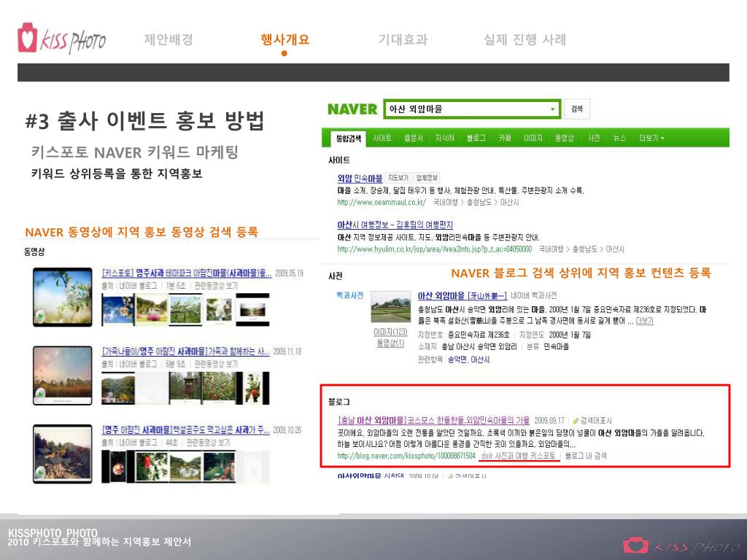Image resolution: width=747 pixels, height=560 pixels.
Task: Click 관련동영상 보기 for the 44초 video
Action: pos(208,443)
